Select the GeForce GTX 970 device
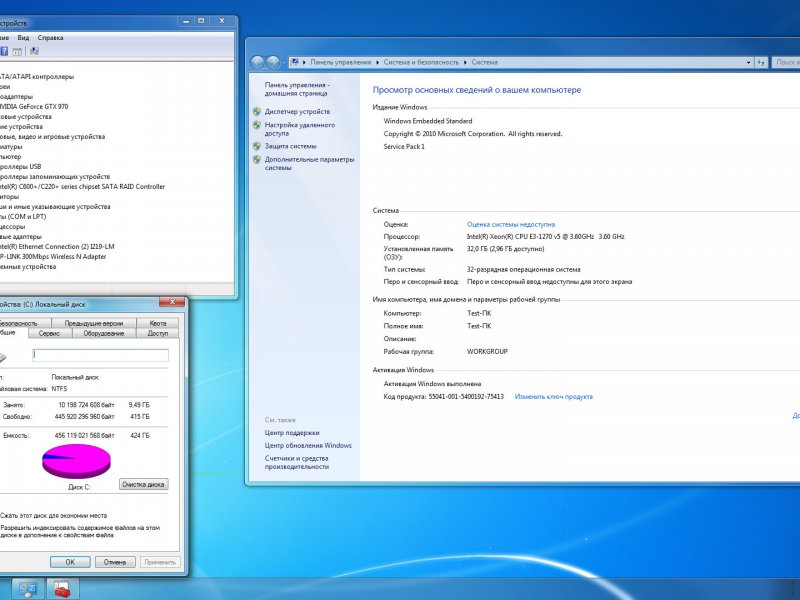The height and width of the screenshot is (600, 800). coord(34,107)
